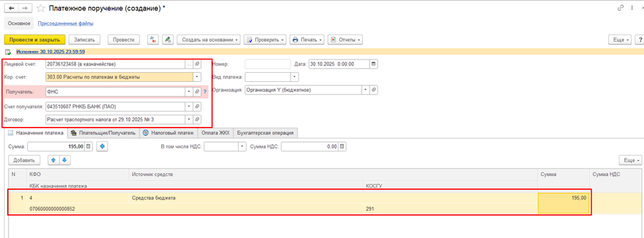This screenshot has height=238, width=644.
Task: Open the table's Еще menu
Action: 631,160
